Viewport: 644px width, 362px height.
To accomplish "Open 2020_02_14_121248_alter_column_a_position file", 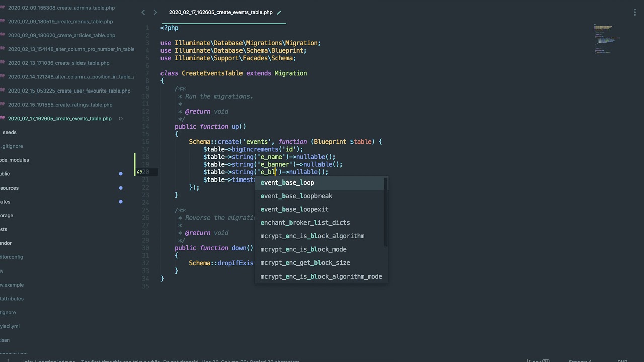I will 71,77.
